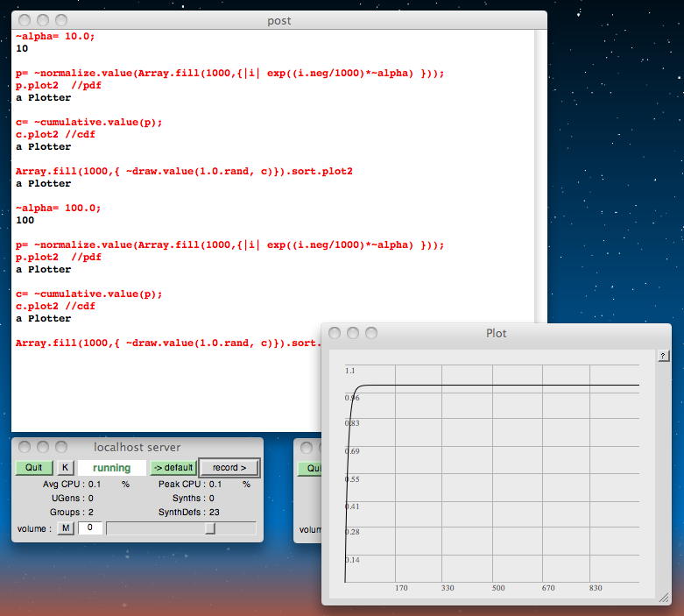Click the green running status display
684x616 pixels.
click(x=112, y=468)
